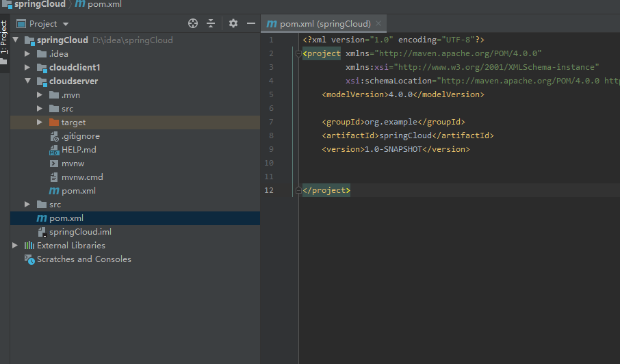Select the springCloud.iml file name
Image resolution: width=620 pixels, height=364 pixels.
click(x=80, y=232)
